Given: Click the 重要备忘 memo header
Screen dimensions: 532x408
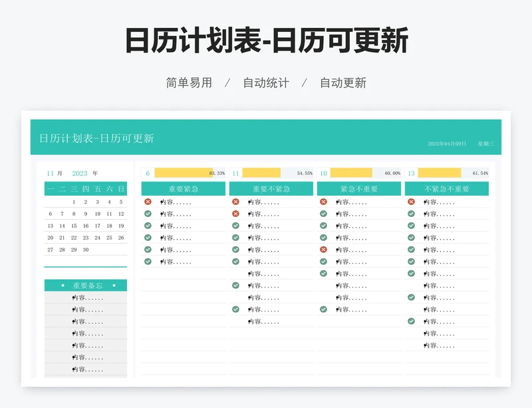Looking at the screenshot, I should 86,286.
